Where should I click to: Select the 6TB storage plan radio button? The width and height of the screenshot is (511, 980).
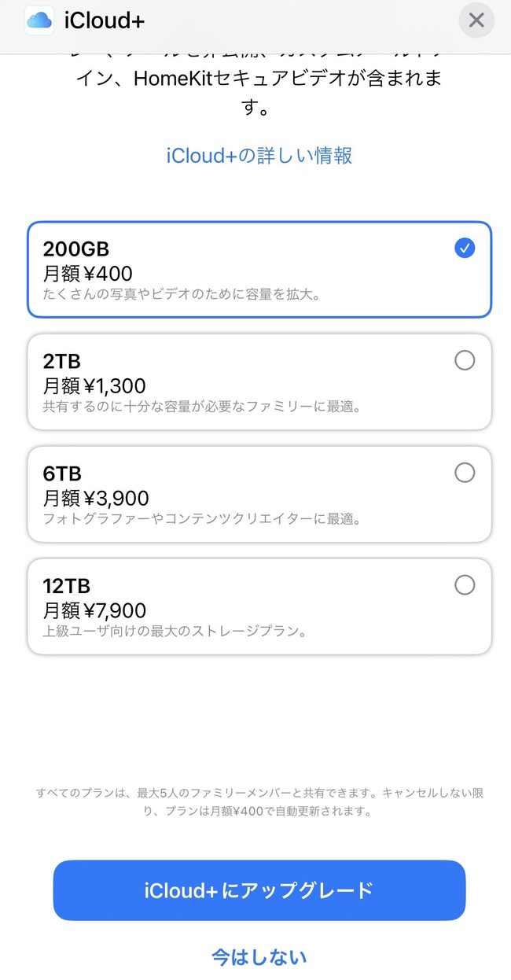coord(465,473)
